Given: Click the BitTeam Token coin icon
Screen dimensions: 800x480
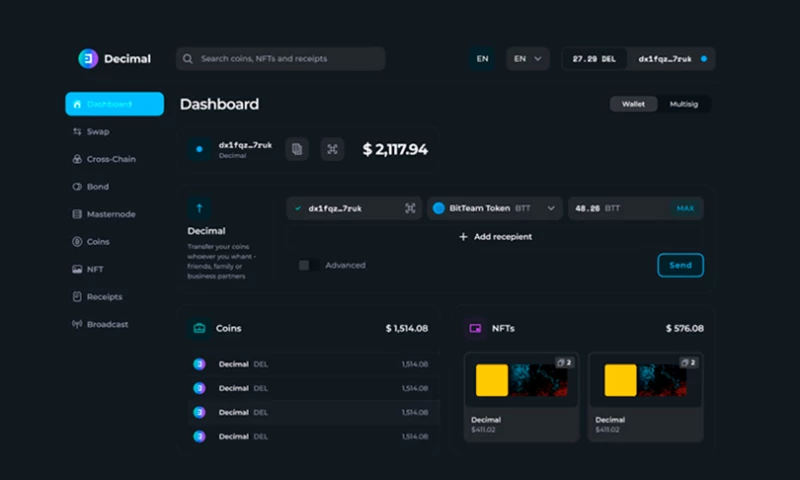Looking at the screenshot, I should [438, 208].
